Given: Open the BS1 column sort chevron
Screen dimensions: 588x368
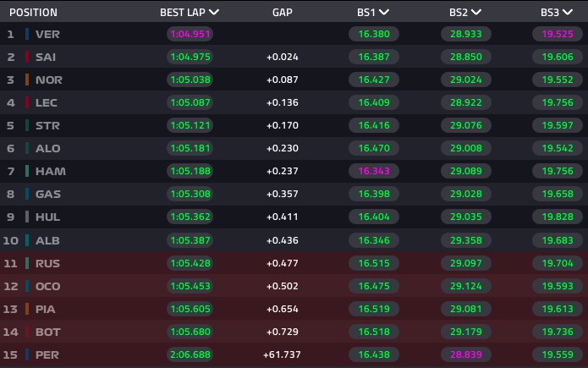Looking at the screenshot, I should [383, 13].
